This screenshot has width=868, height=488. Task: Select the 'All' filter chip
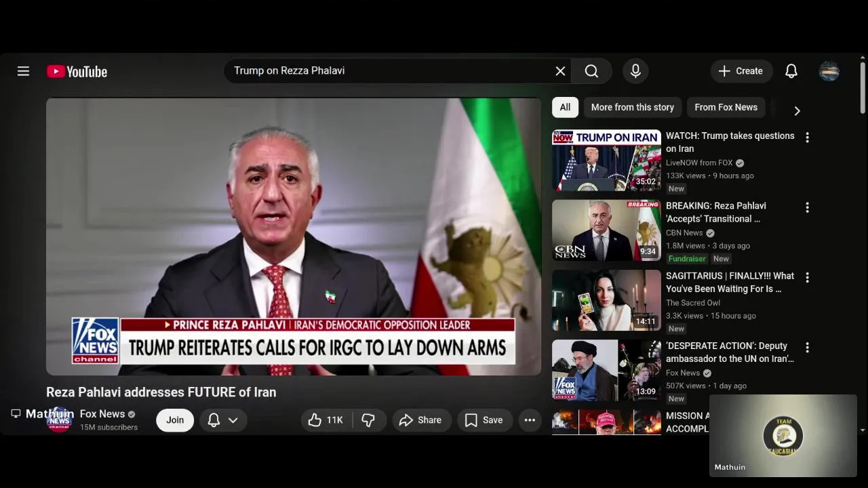[565, 107]
